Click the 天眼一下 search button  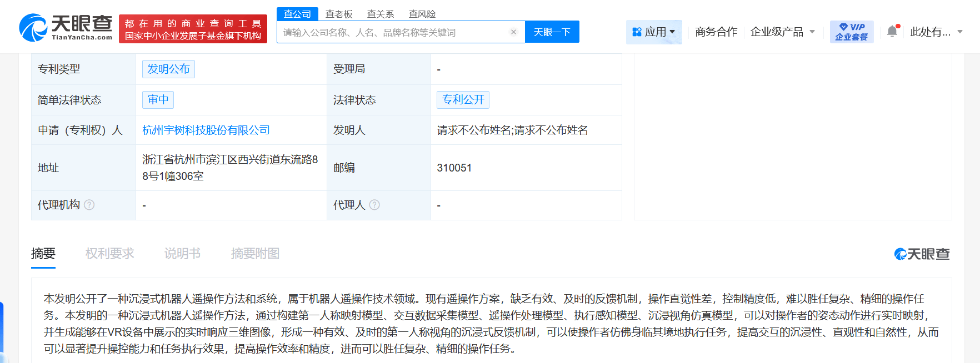coord(552,32)
